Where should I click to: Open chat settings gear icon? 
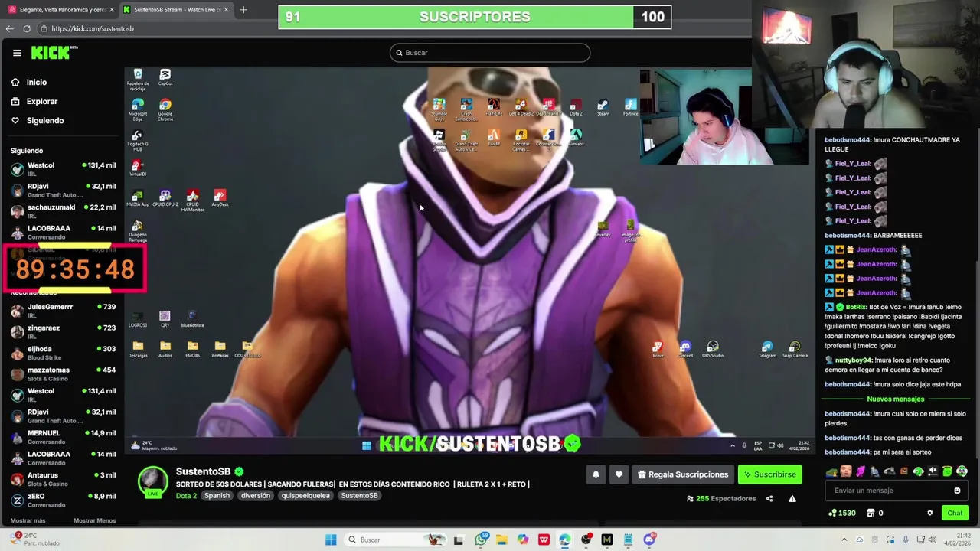(x=930, y=513)
